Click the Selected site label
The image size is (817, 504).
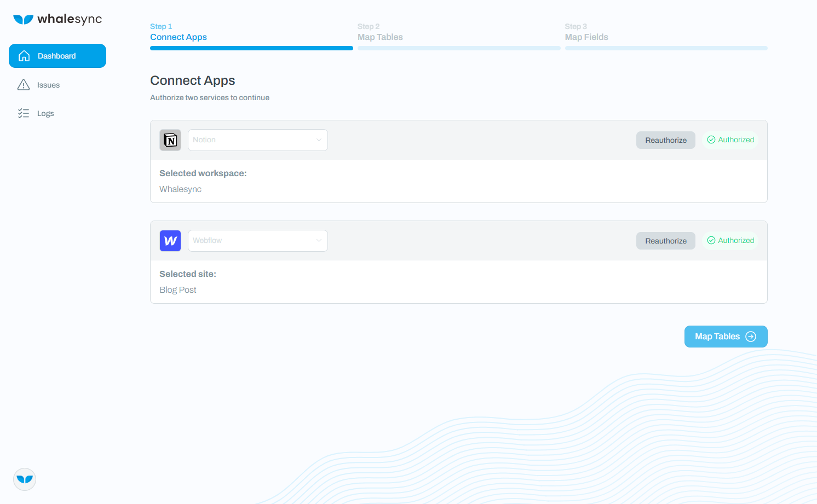coord(188,274)
